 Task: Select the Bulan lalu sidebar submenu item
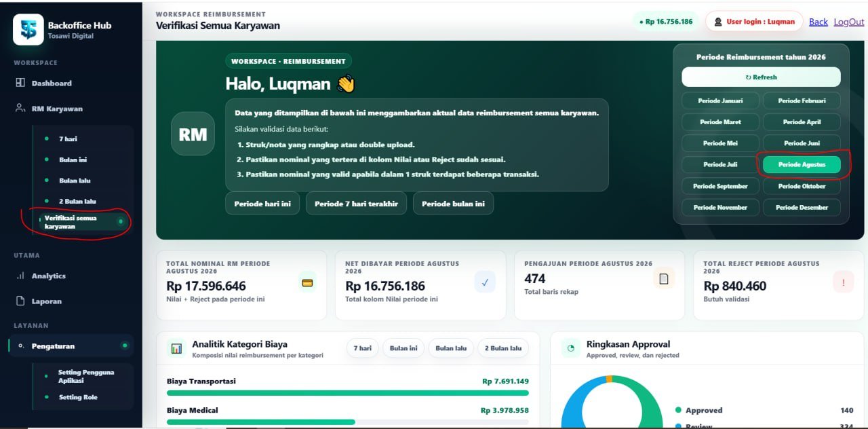(x=75, y=181)
